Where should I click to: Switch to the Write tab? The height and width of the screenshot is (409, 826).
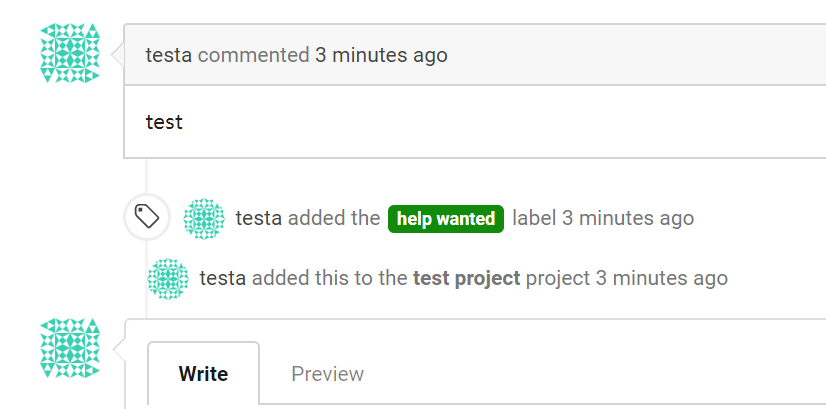click(203, 374)
